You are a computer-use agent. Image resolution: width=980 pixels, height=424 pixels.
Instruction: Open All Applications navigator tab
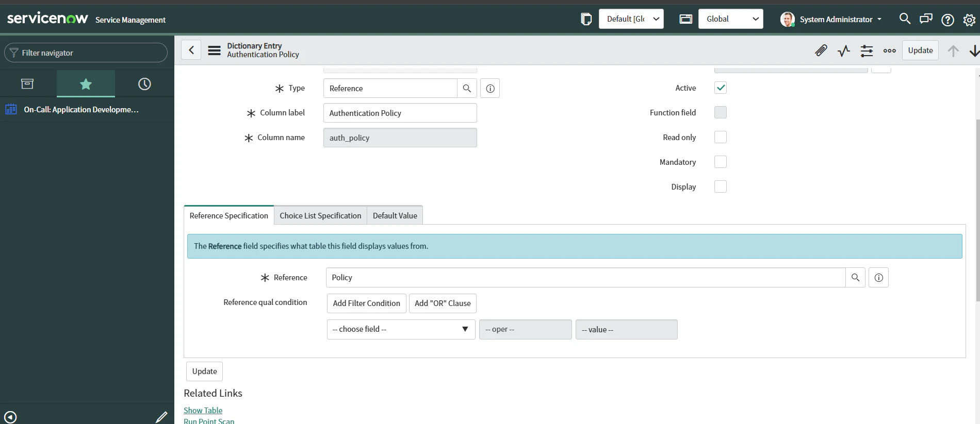pyautogui.click(x=27, y=83)
